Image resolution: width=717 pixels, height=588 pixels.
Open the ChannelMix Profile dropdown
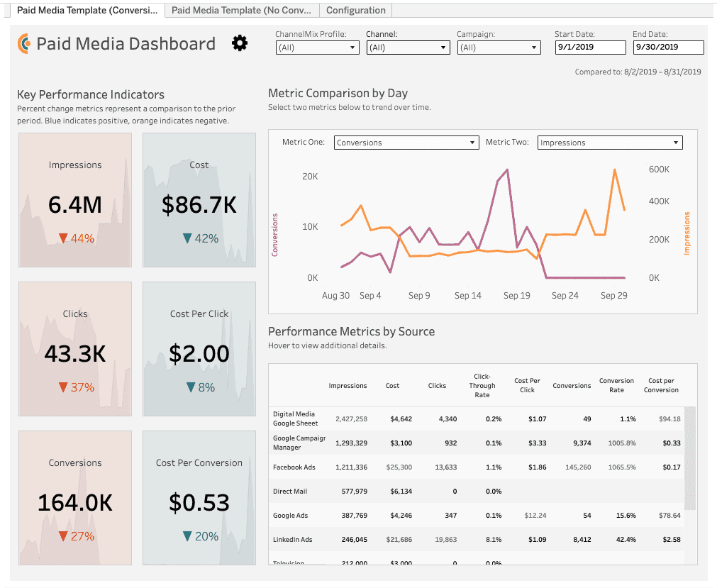(317, 48)
